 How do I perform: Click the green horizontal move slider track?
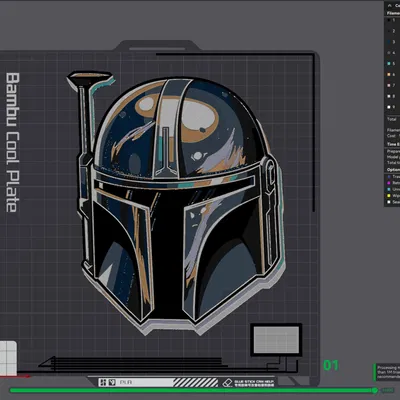tap(192, 390)
